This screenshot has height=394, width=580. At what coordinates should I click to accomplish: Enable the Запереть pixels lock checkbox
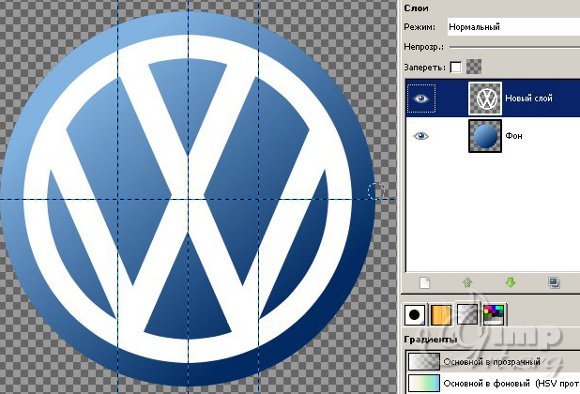[x=456, y=67]
